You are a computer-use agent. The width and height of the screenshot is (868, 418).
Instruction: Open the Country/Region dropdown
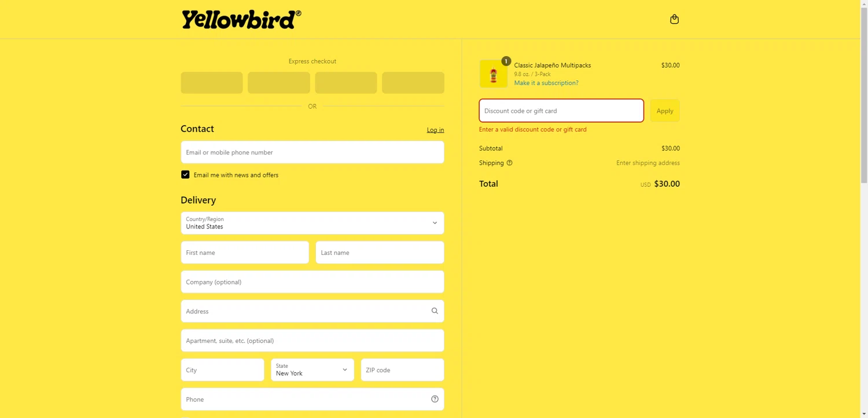coord(312,223)
